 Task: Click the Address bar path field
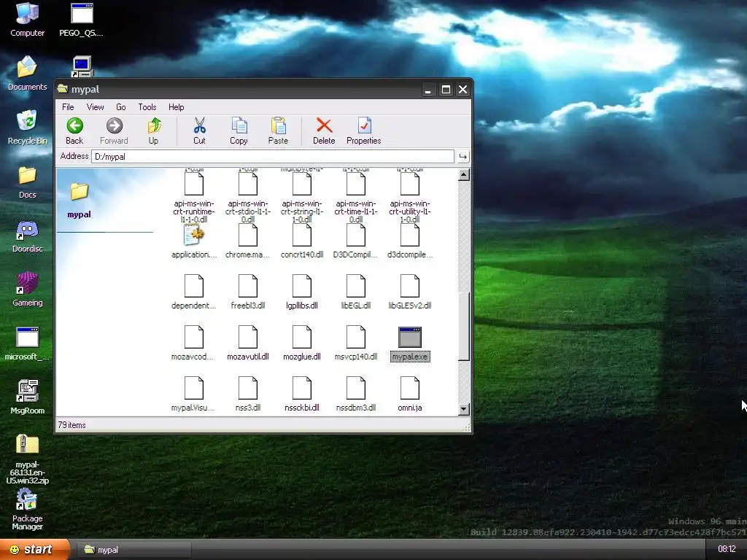tap(273, 157)
